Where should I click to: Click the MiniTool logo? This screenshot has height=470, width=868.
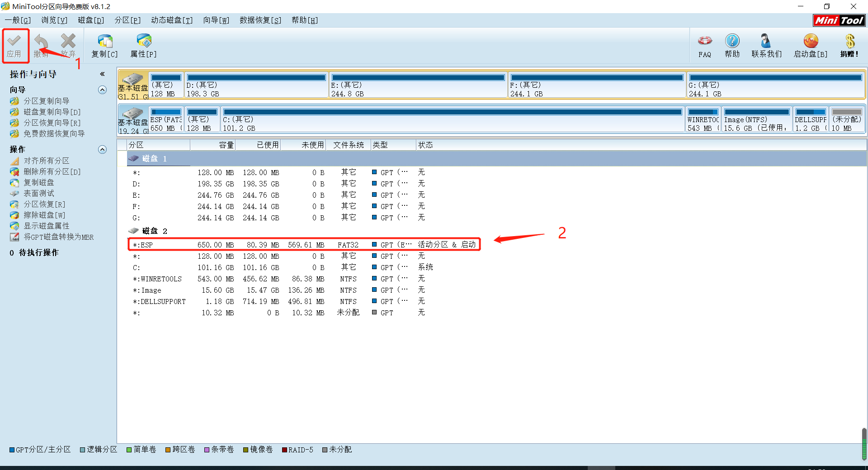click(839, 20)
